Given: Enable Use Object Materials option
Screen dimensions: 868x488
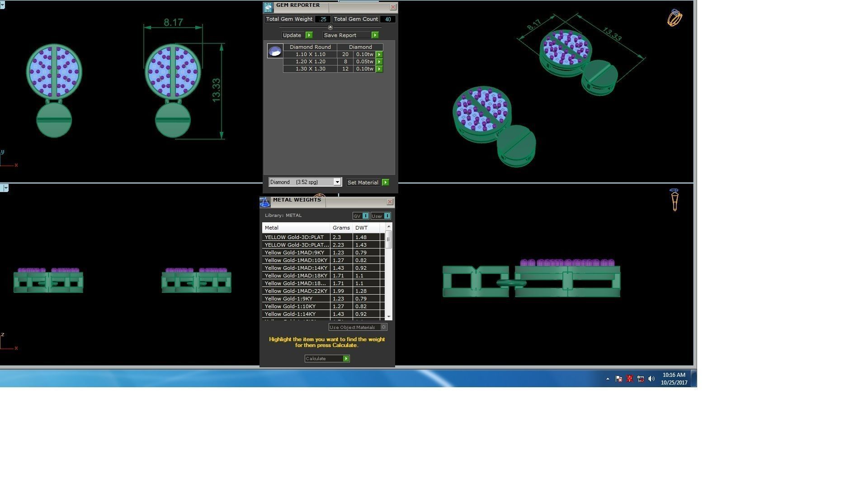Looking at the screenshot, I should [383, 327].
